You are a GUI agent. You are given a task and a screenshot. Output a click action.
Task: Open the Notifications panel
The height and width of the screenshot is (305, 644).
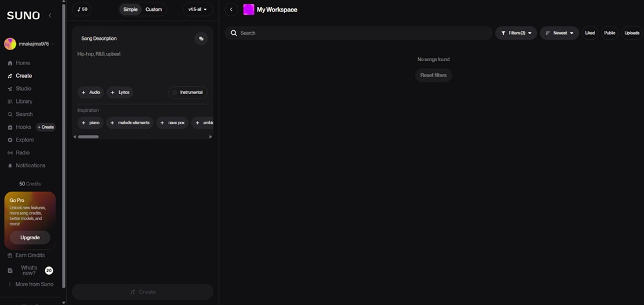pyautogui.click(x=30, y=165)
